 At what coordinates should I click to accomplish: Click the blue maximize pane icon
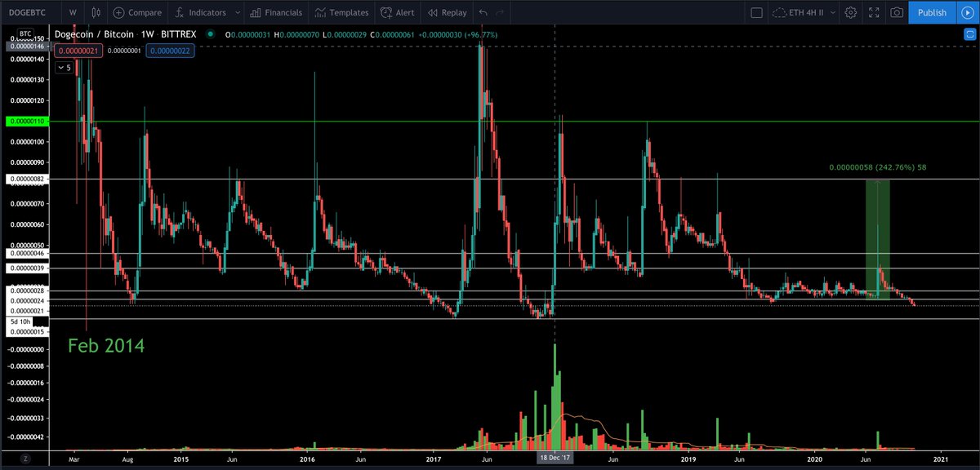pyautogui.click(x=969, y=35)
